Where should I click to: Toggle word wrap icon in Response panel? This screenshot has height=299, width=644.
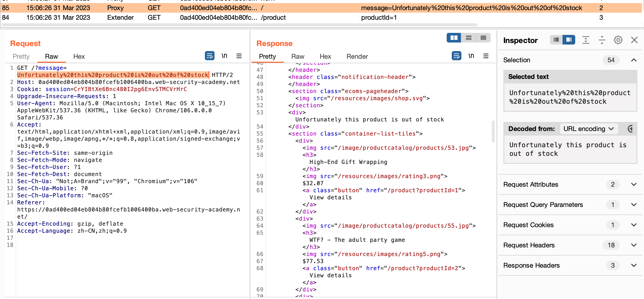pyautogui.click(x=456, y=56)
